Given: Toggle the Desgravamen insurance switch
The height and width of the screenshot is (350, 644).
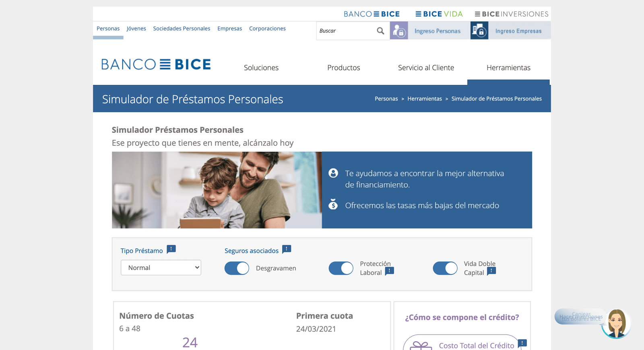Looking at the screenshot, I should coord(237,268).
